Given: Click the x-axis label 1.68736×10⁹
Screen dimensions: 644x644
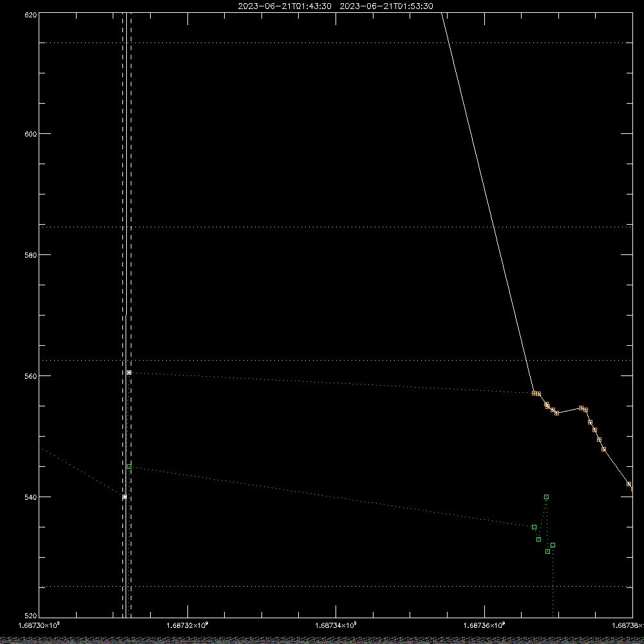Looking at the screenshot, I should (484, 625).
